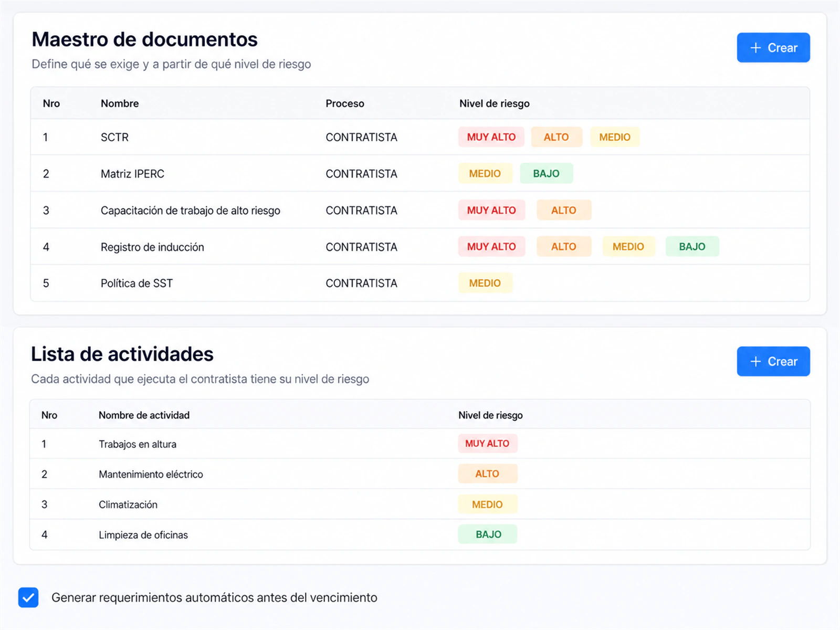Toggle Generar requerimientos automáticos checkbox
Screen dimensions: 840x630
(x=28, y=597)
